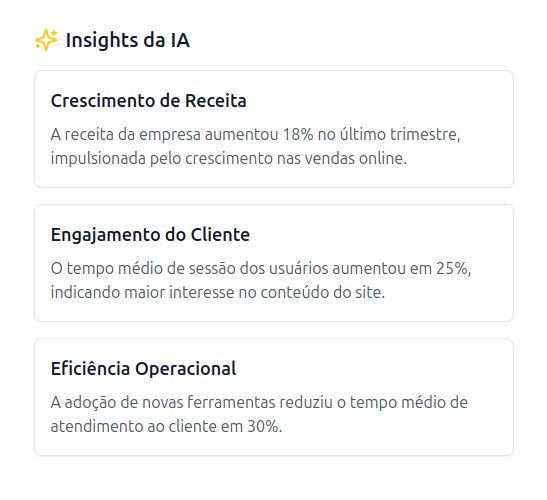Click the atendimento ao cliente em 30% line
Image resolution: width=547 pixels, height=500 pixels.
(166, 426)
